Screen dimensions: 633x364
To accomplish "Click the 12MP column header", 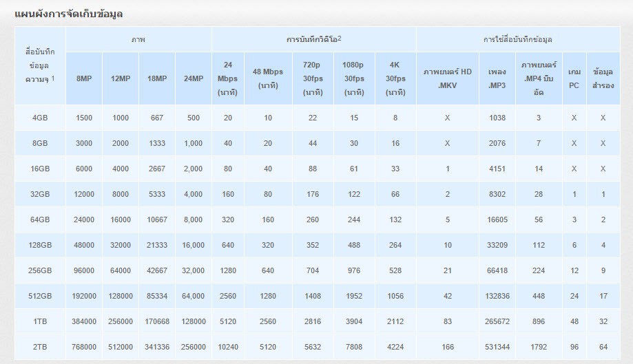I will pos(121,78).
